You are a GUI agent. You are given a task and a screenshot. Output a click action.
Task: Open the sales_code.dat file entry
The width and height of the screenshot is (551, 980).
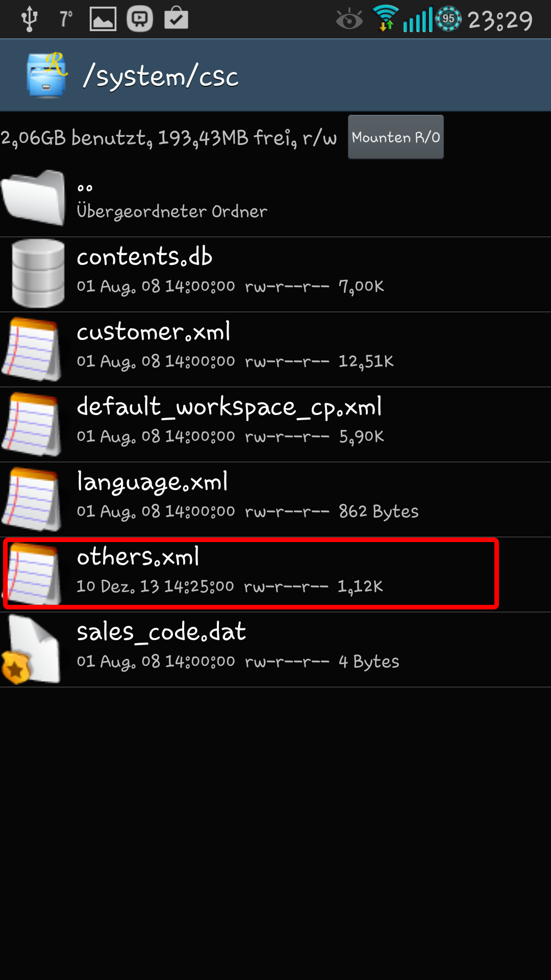coord(275,649)
